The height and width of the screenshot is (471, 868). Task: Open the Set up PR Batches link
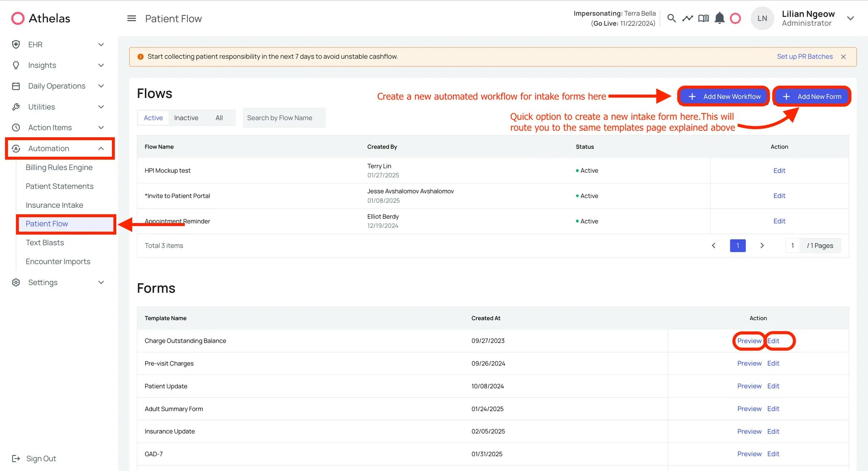tap(804, 56)
